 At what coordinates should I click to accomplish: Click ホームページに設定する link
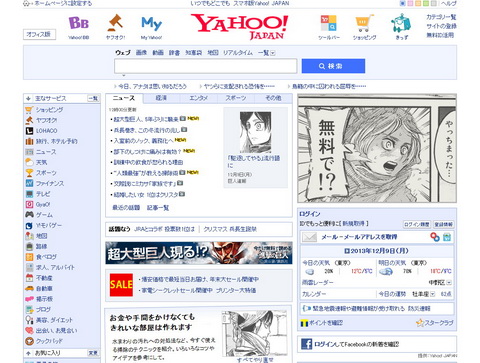63,3
